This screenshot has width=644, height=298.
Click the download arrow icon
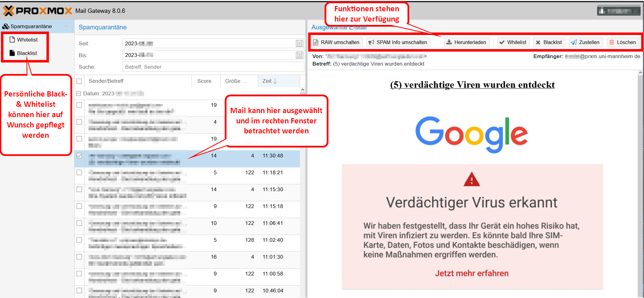pos(449,42)
